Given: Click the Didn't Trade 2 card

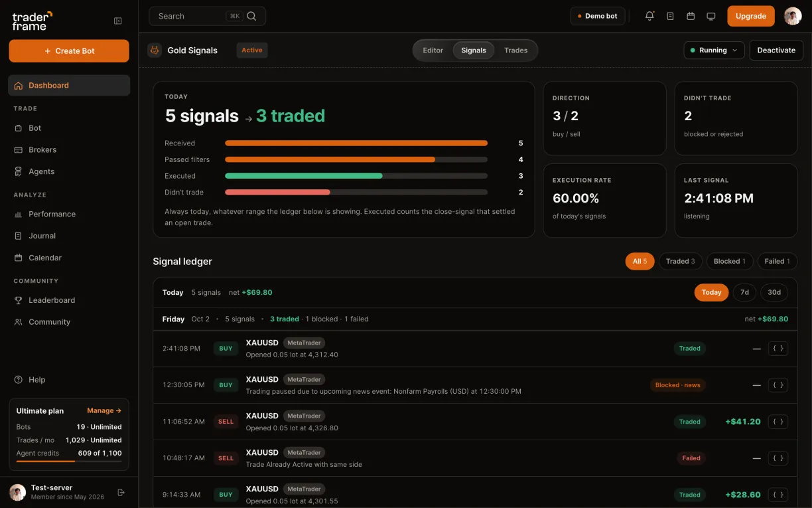Looking at the screenshot, I should pos(736,118).
